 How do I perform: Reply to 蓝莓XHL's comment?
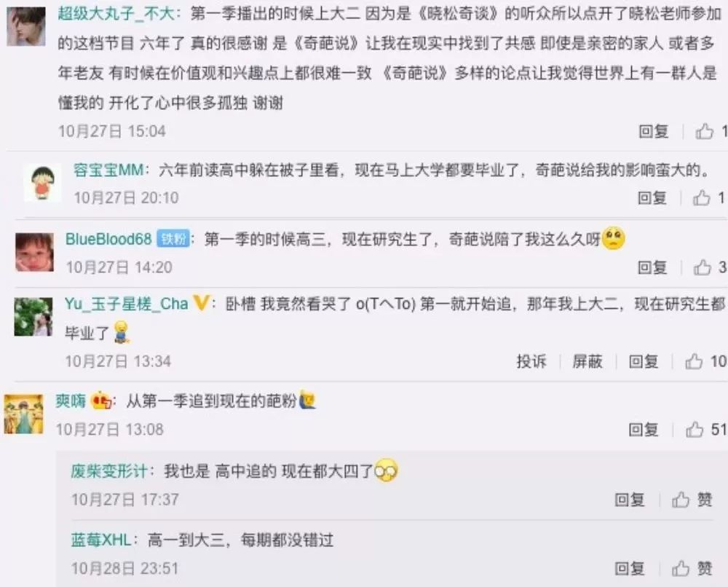pyautogui.click(x=630, y=568)
